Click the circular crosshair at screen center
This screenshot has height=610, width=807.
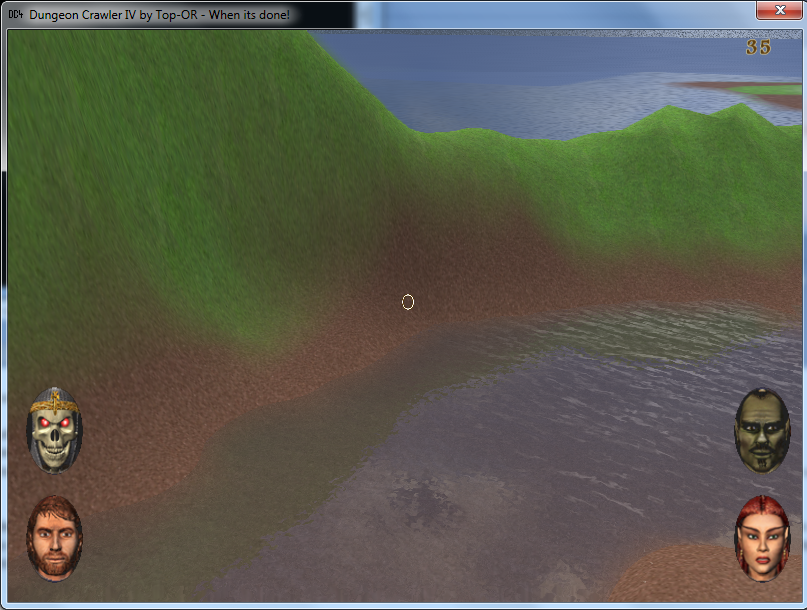(408, 302)
